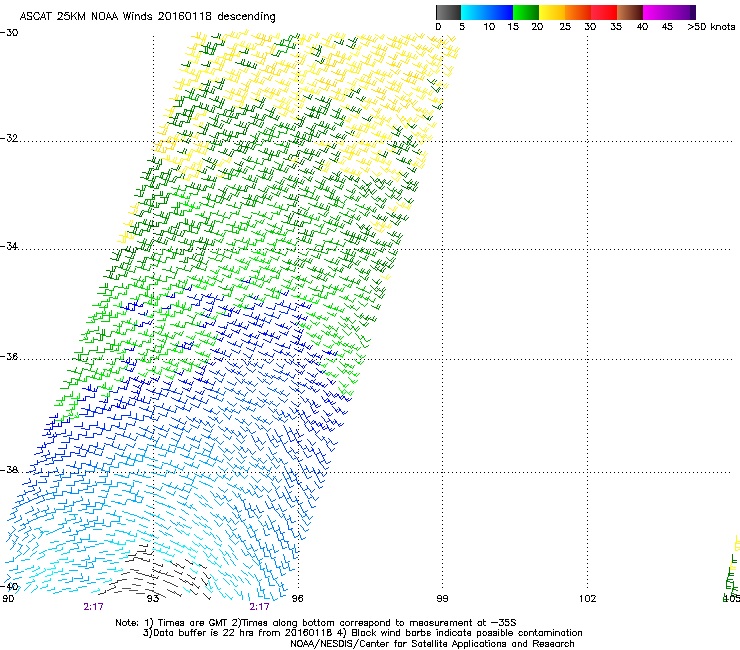Click the latitude label -32
This screenshot has height=650, width=740.
tap(9, 138)
